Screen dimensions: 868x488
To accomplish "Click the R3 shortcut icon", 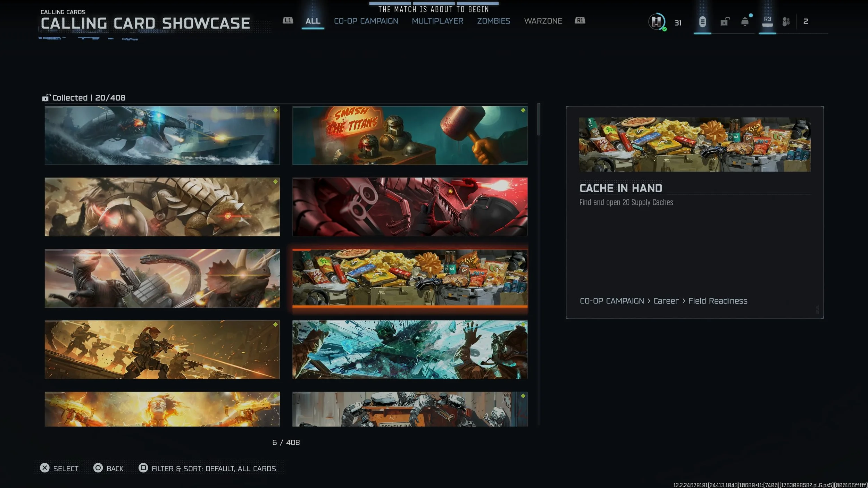I will (x=767, y=22).
